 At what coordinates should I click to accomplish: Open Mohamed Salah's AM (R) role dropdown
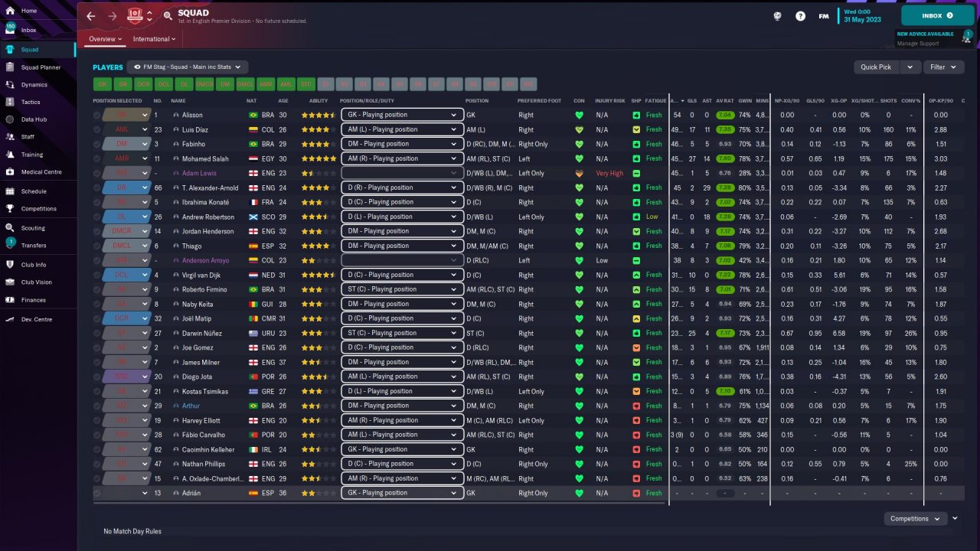point(402,158)
